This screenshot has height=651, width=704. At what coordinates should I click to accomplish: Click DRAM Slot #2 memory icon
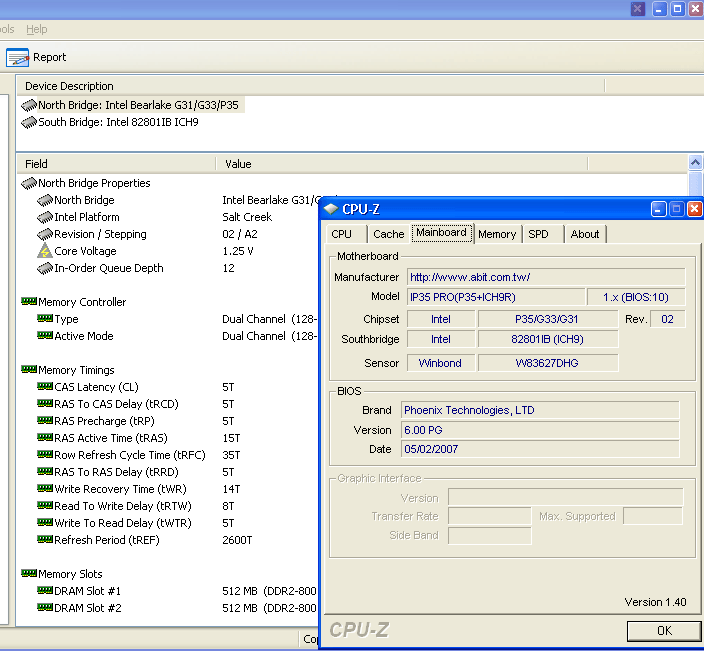45,607
